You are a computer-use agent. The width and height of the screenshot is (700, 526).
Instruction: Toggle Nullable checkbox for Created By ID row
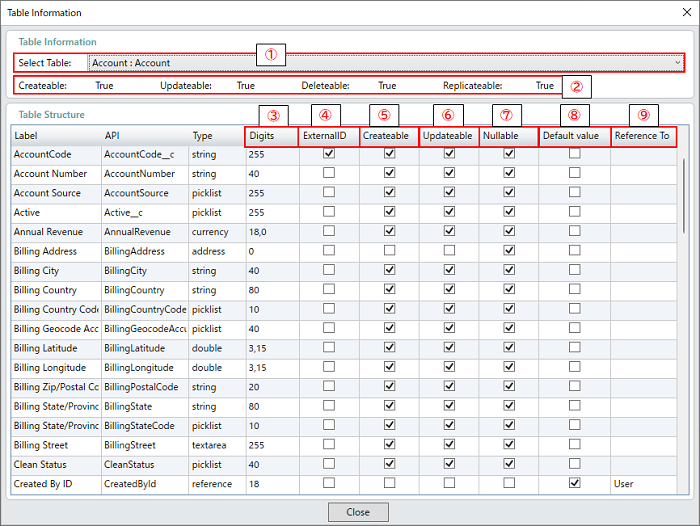point(509,484)
